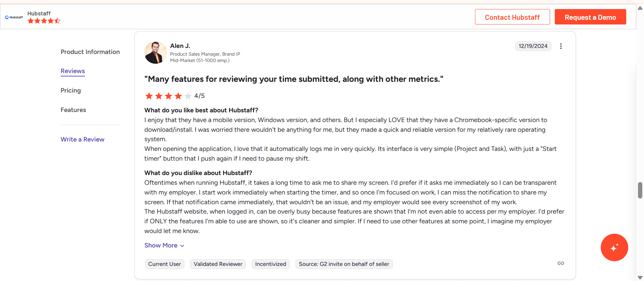Viewport: 644px width, 281px height.
Task: Select the Reviews sidebar item
Action: (x=73, y=71)
